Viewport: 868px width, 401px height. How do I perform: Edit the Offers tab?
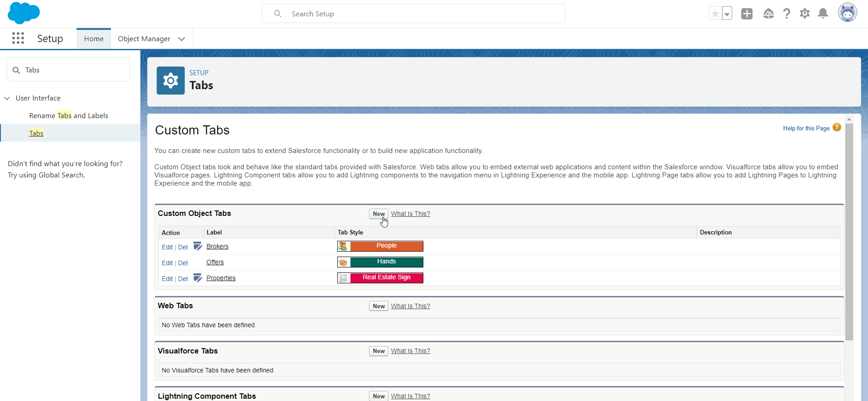point(167,263)
